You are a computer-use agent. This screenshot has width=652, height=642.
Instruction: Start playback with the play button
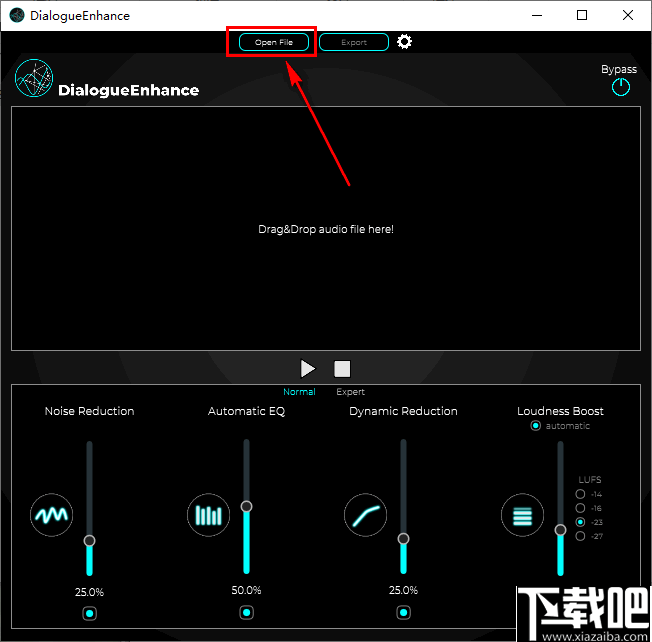coord(308,369)
